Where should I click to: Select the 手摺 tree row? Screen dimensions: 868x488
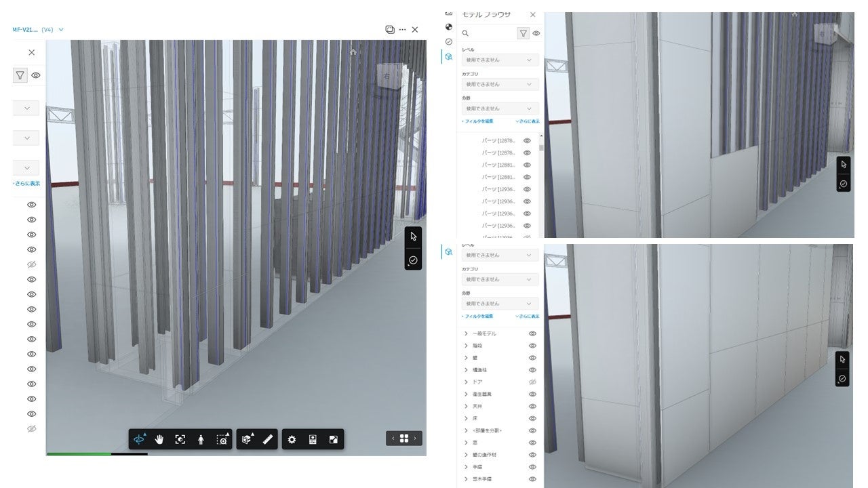click(477, 467)
